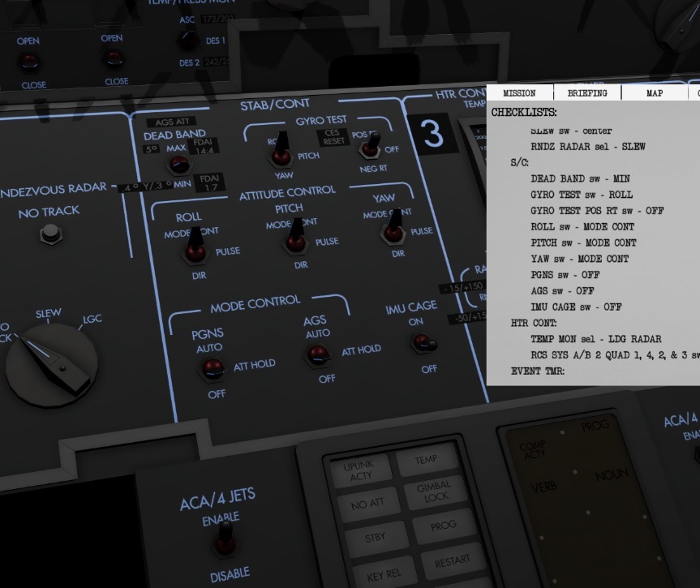This screenshot has height=588, width=700.
Task: Click checklist line 'IMU CAGE sw - OFF'
Action: (x=576, y=307)
